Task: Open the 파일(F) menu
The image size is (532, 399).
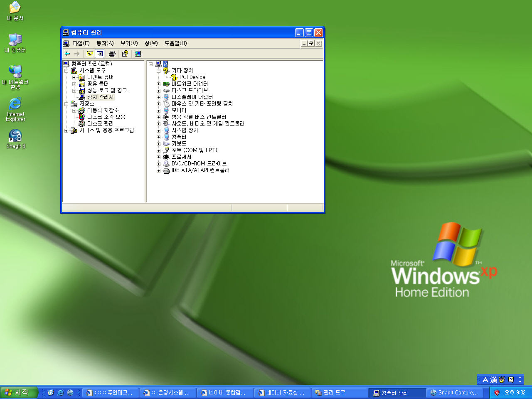Action: [x=81, y=43]
